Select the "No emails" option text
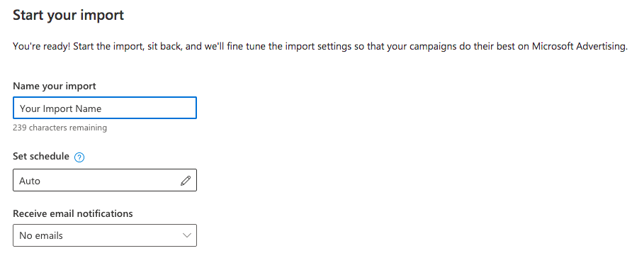Viewport: 644px width, 280px height. tap(41, 235)
